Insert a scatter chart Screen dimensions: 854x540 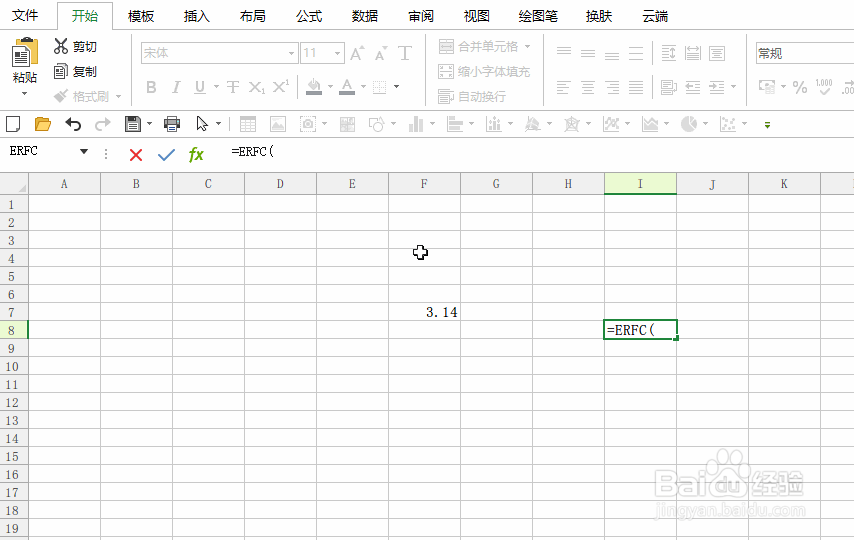[728, 124]
